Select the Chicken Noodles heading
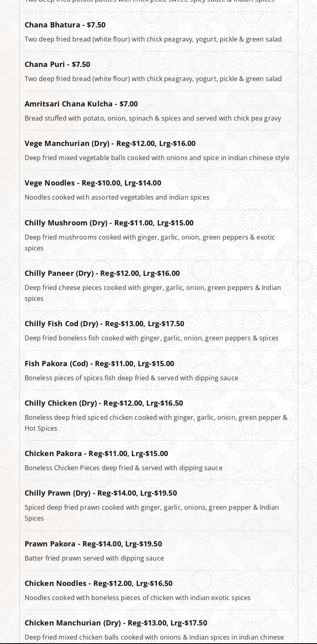317x644 pixels. 99,583
